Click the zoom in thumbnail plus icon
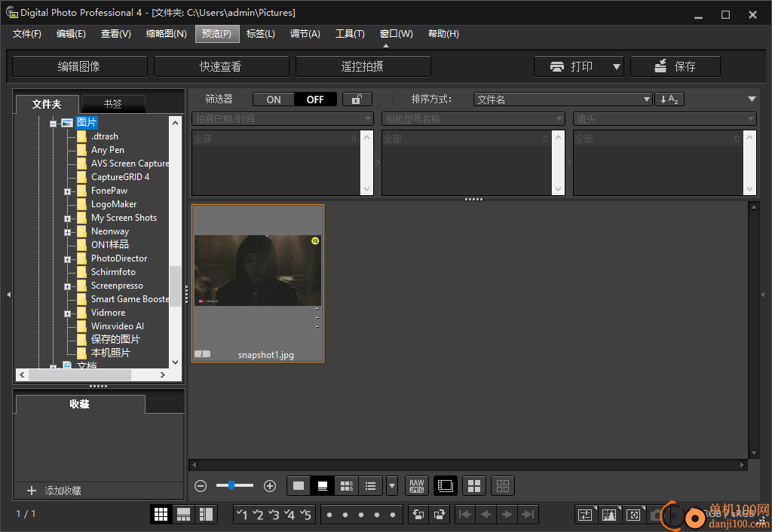Image resolution: width=772 pixels, height=532 pixels. click(270, 486)
